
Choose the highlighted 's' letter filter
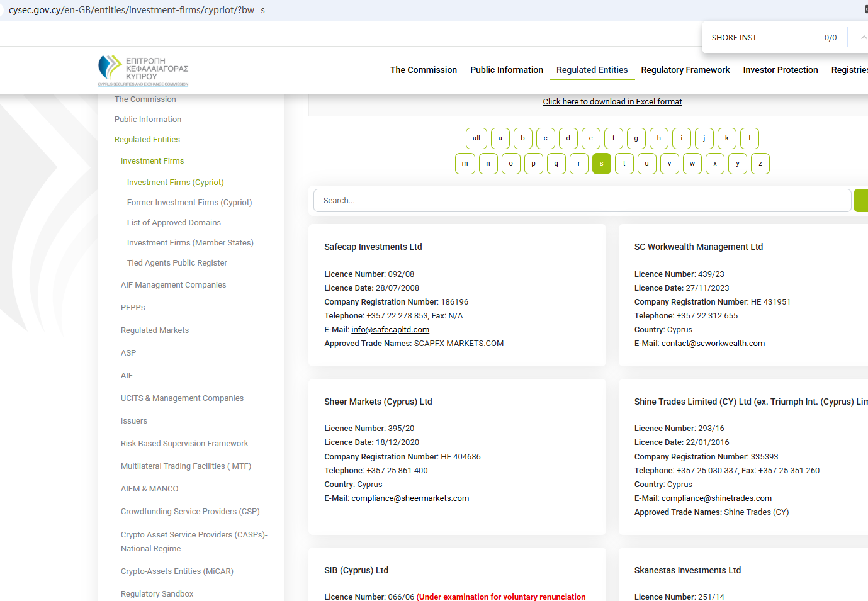pos(601,164)
